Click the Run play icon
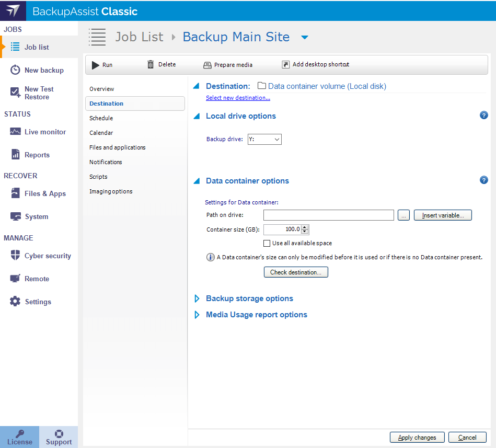 point(96,65)
